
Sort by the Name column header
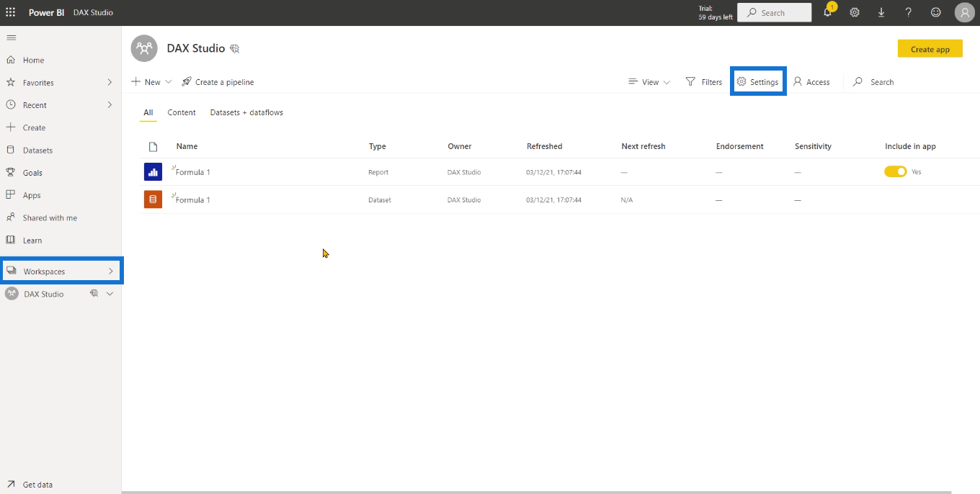coord(187,146)
